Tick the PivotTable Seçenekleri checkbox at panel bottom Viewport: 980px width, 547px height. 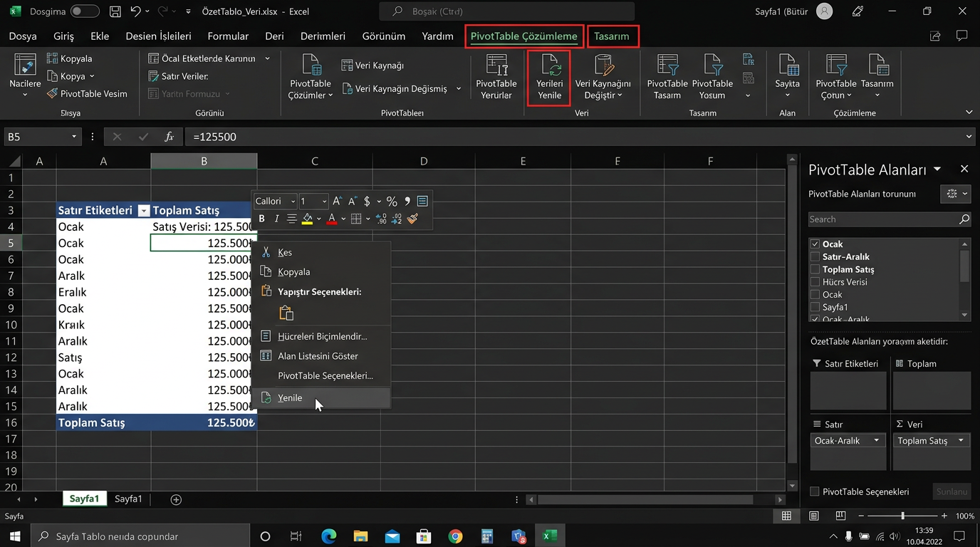tap(815, 491)
